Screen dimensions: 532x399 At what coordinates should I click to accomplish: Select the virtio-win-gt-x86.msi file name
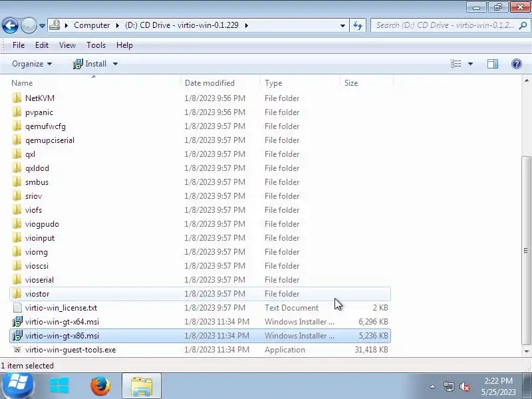click(x=62, y=336)
